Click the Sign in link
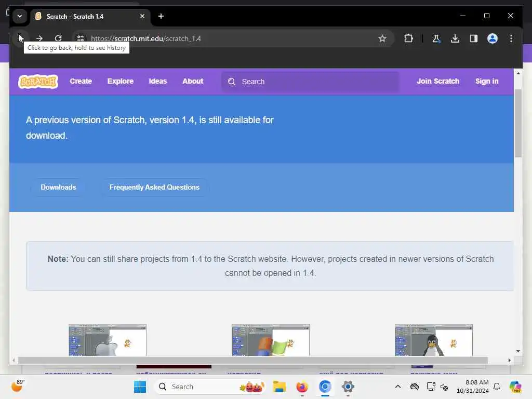 click(486, 81)
